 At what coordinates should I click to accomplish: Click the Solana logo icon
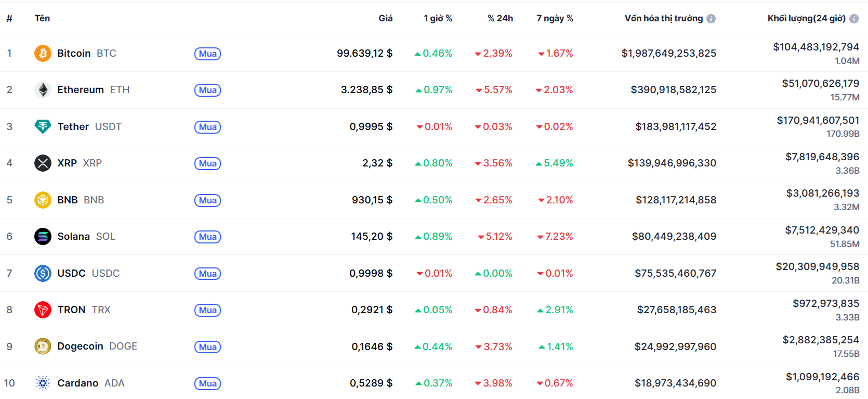[x=43, y=236]
